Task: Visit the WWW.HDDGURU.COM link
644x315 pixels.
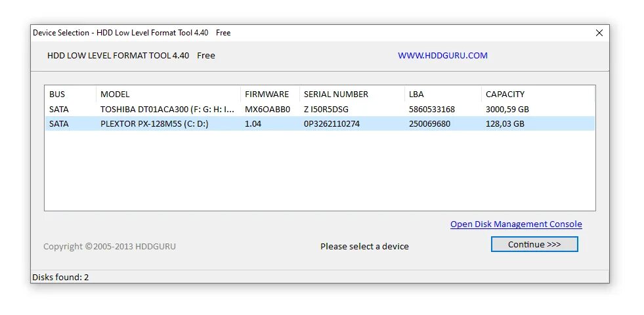Action: pos(442,55)
